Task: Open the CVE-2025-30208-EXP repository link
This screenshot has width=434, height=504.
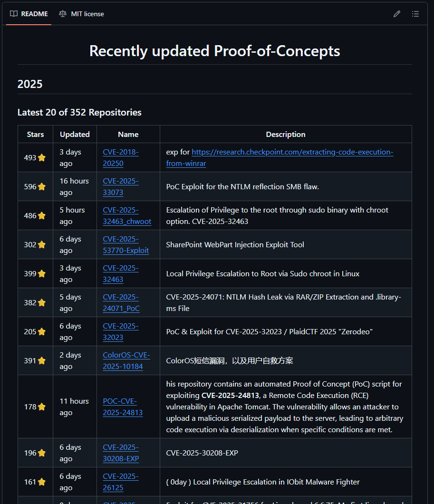Action: pyautogui.click(x=121, y=453)
